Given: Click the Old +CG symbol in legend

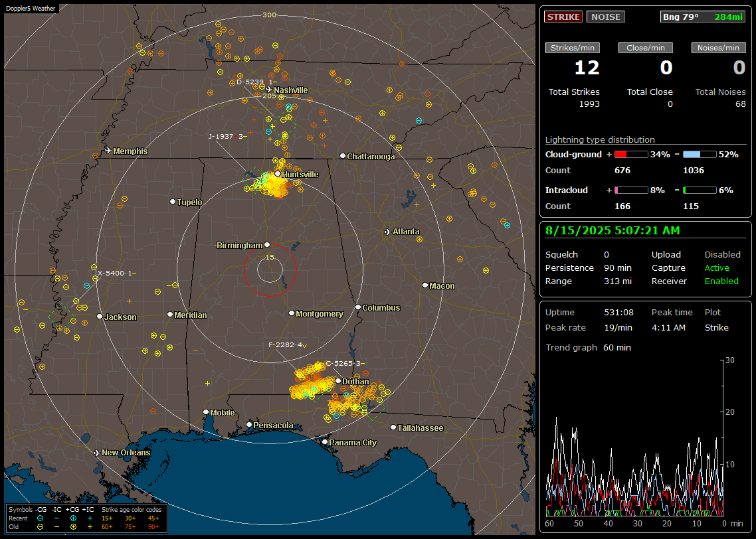Looking at the screenshot, I should click(73, 527).
